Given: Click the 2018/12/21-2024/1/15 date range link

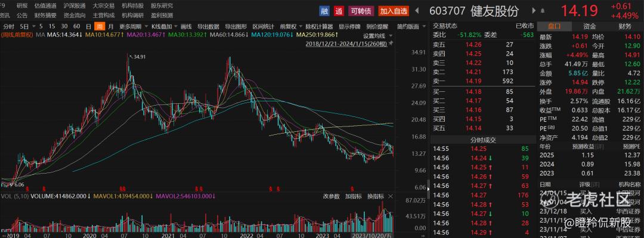Looking at the screenshot, I should coord(346,44).
